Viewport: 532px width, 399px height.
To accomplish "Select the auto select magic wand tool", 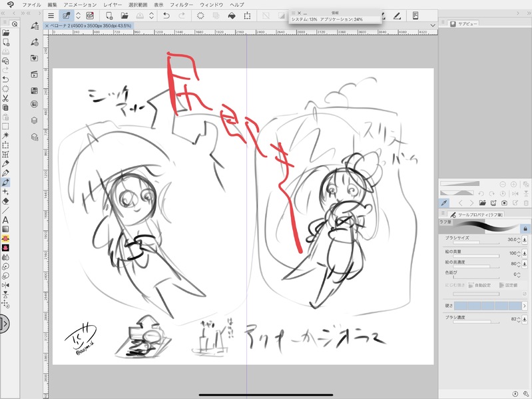I will [5, 135].
